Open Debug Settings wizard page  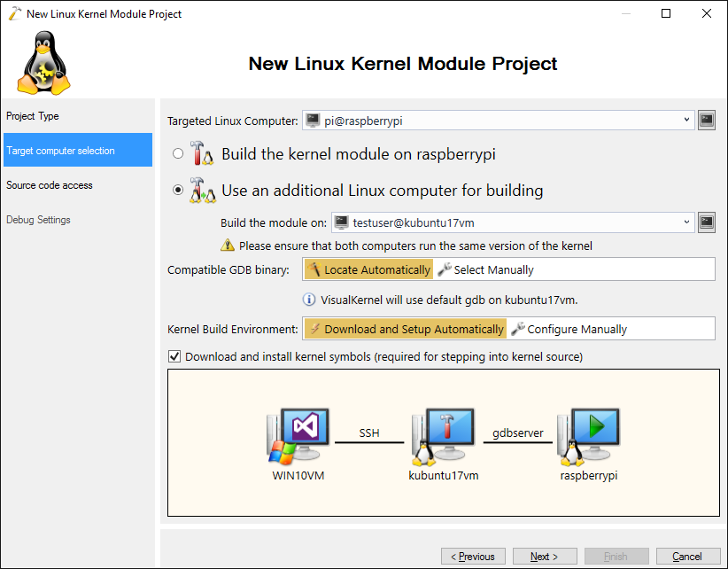(x=78, y=219)
